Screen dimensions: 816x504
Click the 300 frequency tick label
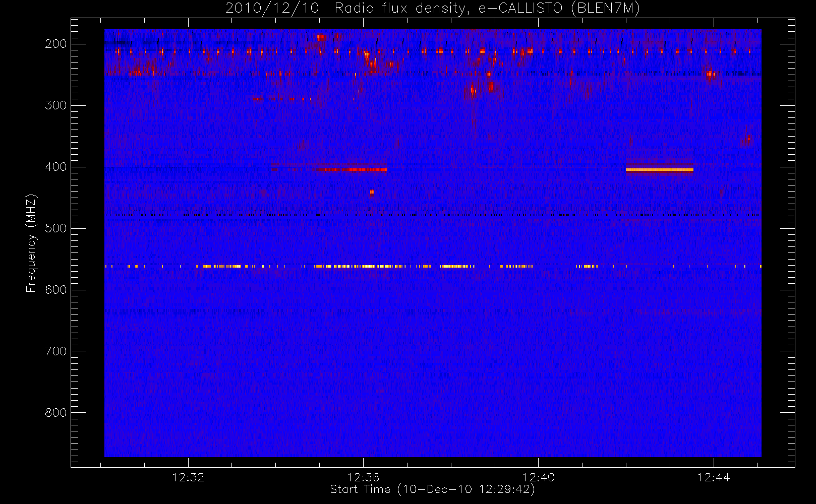(56, 105)
